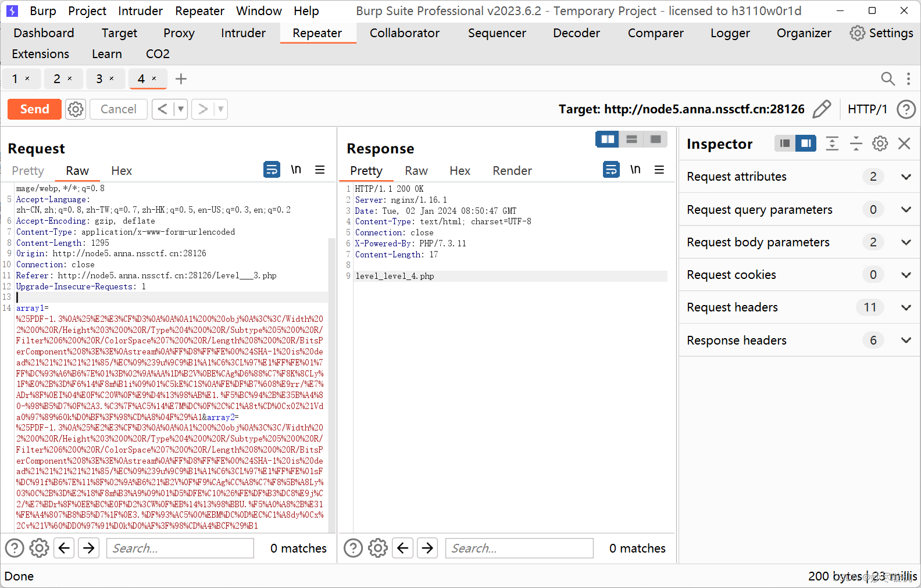This screenshot has width=921, height=588.
Task: Toggle word wrap in Request panel
Action: point(272,170)
